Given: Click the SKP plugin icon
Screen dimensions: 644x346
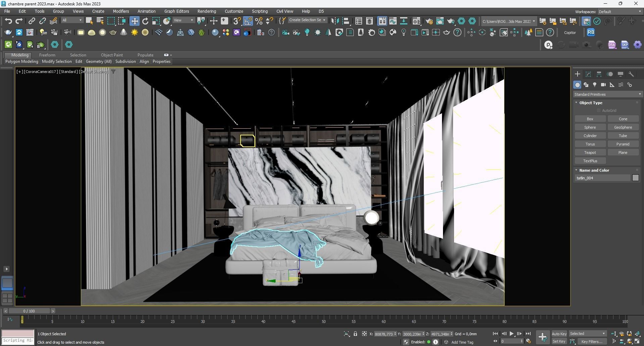Looking at the screenshot, I should tap(625, 45).
